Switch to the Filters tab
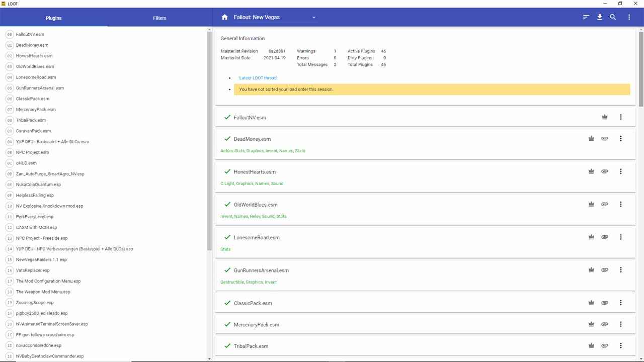Image resolution: width=644 pixels, height=362 pixels. [159, 18]
